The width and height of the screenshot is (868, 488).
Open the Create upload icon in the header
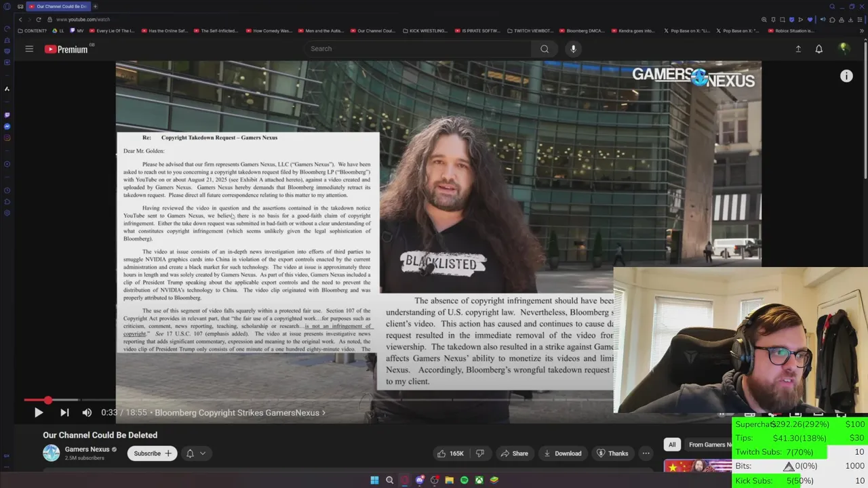tap(798, 49)
